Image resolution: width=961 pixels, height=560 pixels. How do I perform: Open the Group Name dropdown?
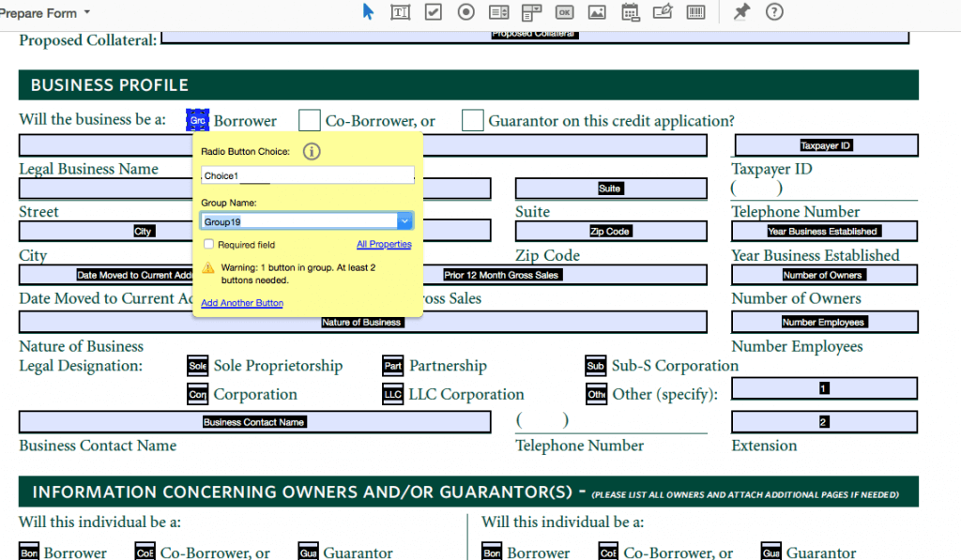[404, 219]
